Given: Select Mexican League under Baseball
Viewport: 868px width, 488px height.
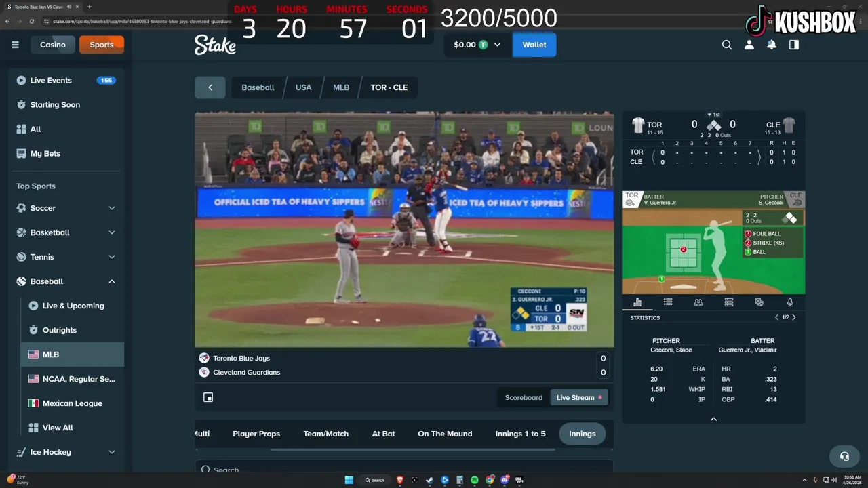Looking at the screenshot, I should pos(73,403).
